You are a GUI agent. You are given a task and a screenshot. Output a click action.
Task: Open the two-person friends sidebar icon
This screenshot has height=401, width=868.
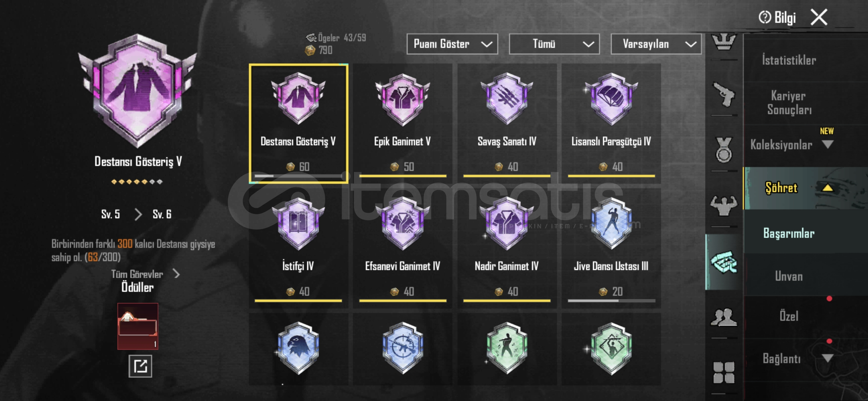[x=724, y=317]
